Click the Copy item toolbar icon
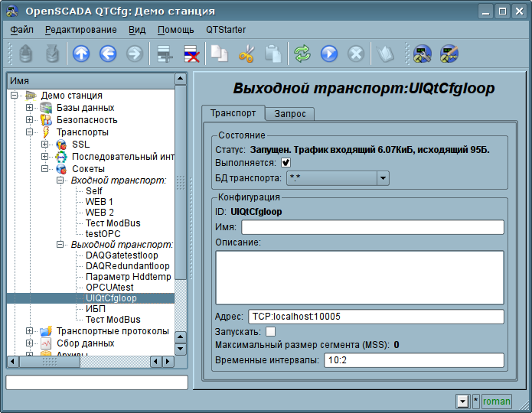Viewport: 532px width, 413px height. (x=220, y=54)
